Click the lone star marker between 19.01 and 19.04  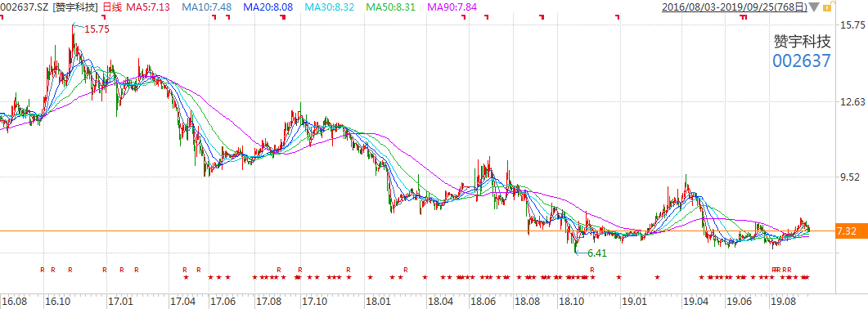[x=657, y=277]
